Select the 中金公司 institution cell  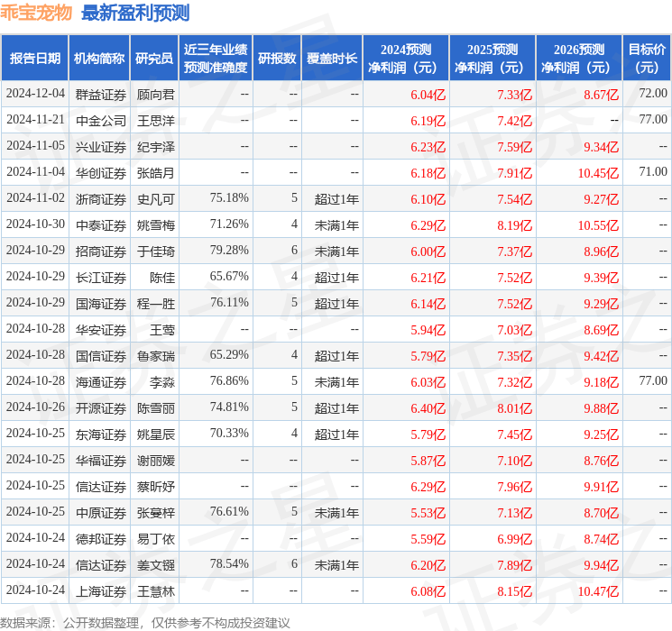click(101, 121)
